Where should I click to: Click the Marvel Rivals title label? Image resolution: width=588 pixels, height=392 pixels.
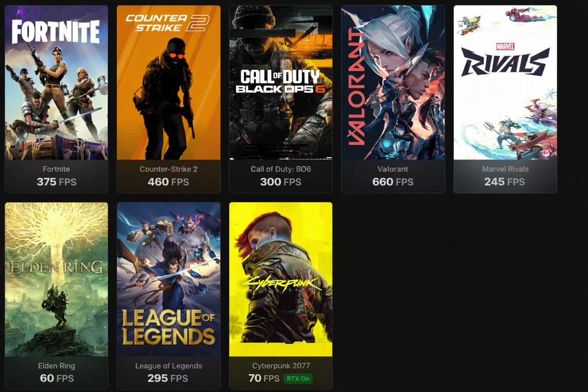click(505, 169)
